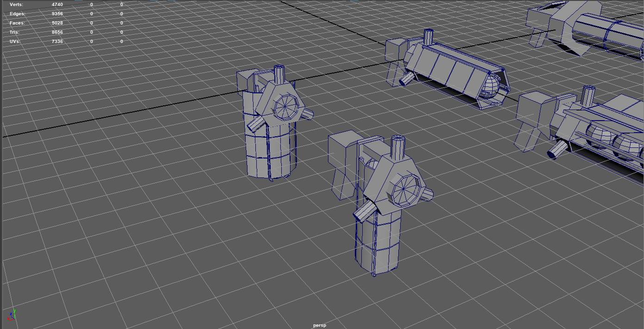Click the first zero in the Verts row
Image resolution: width=644 pixels, height=329 pixels.
pyautogui.click(x=91, y=4)
